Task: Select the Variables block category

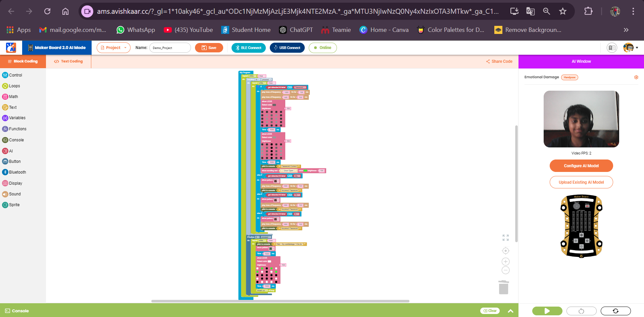Action: pos(16,118)
